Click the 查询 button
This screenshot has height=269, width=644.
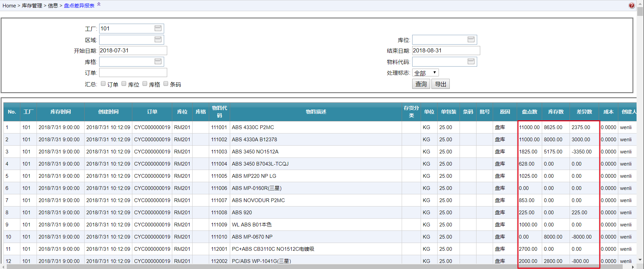421,84
